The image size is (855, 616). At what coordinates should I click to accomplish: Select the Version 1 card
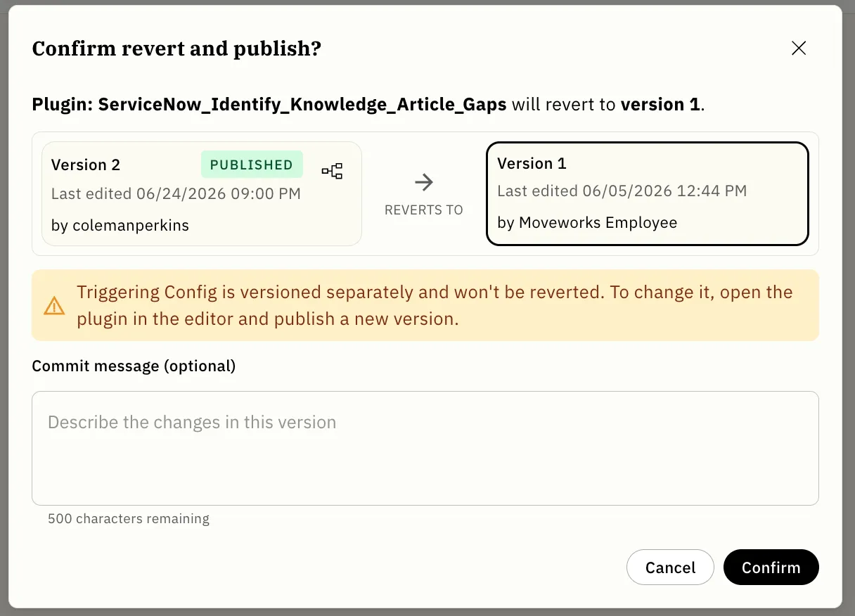648,193
